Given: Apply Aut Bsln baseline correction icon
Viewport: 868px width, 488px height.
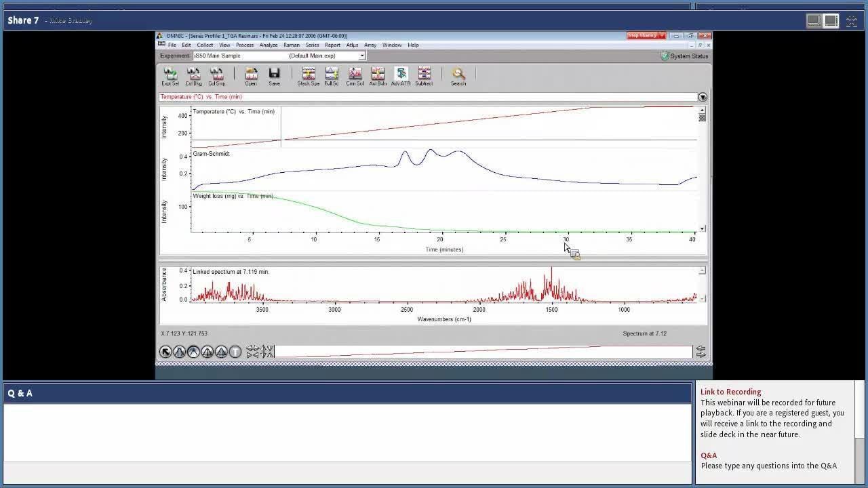Looking at the screenshot, I should pos(378,76).
